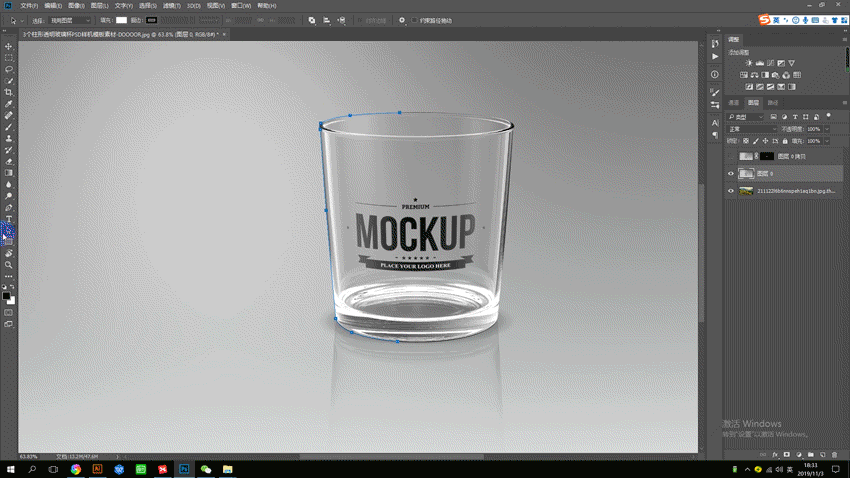Screen dimensions: 850x478
Task: Open path operations in options bar
Action: 312,21
